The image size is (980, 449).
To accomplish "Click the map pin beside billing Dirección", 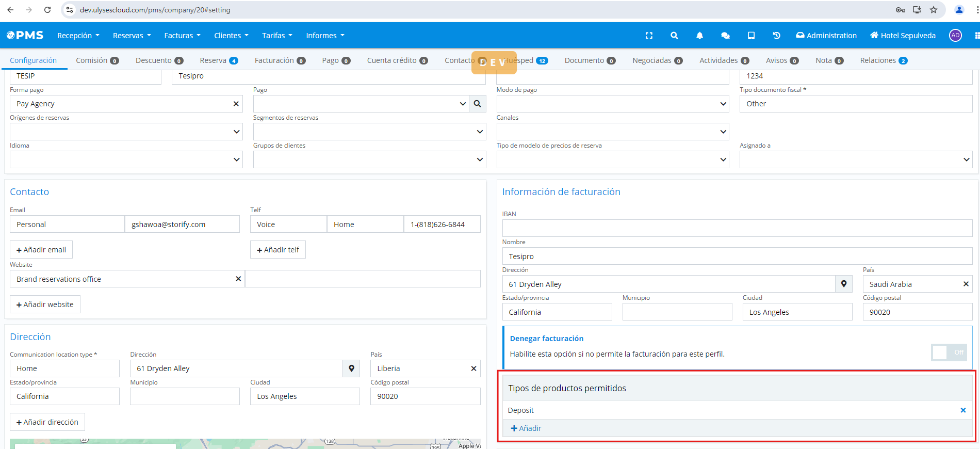I will tap(844, 284).
